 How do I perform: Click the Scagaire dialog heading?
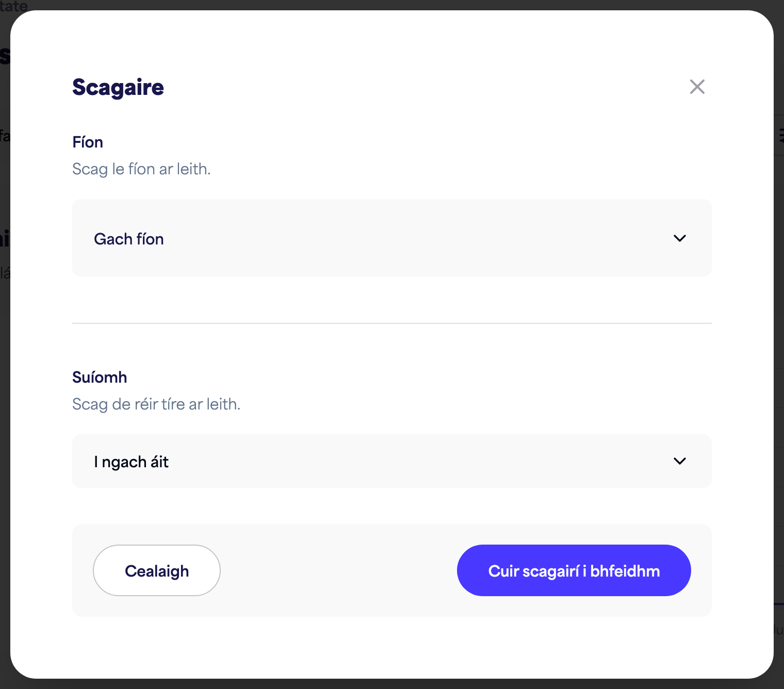118,87
